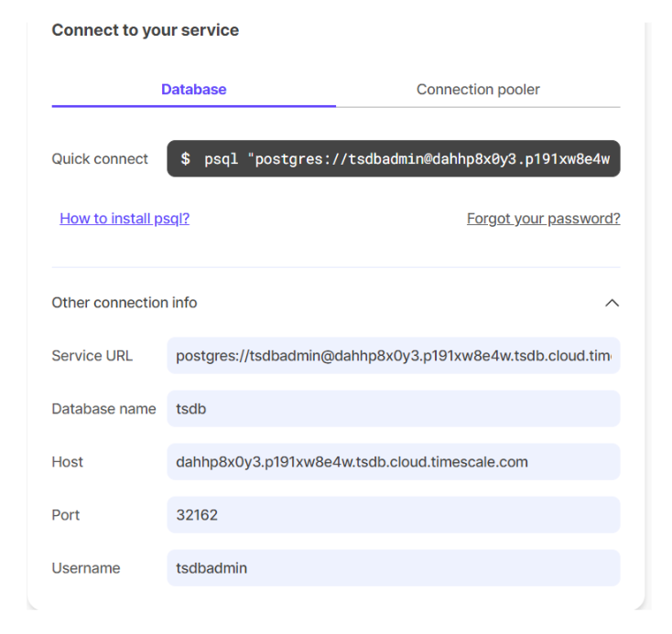Click the Database name field showing tsdb
This screenshot has width=672, height=634.
[394, 409]
